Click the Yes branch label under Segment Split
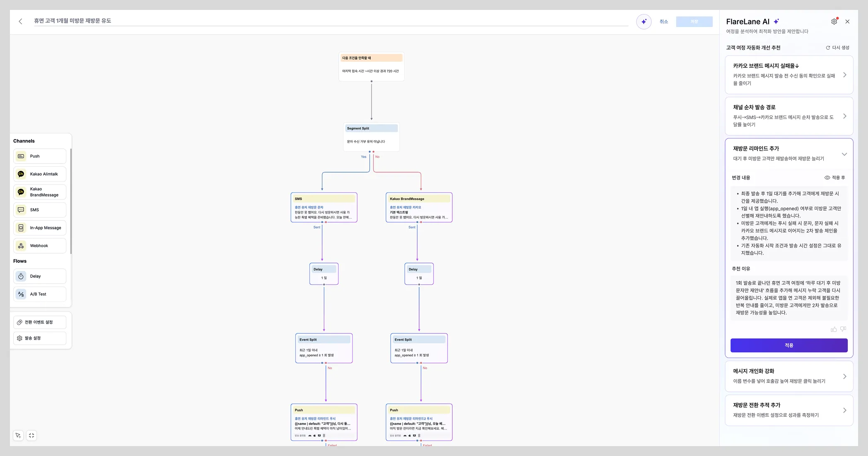This screenshot has height=456, width=868. 364,157
